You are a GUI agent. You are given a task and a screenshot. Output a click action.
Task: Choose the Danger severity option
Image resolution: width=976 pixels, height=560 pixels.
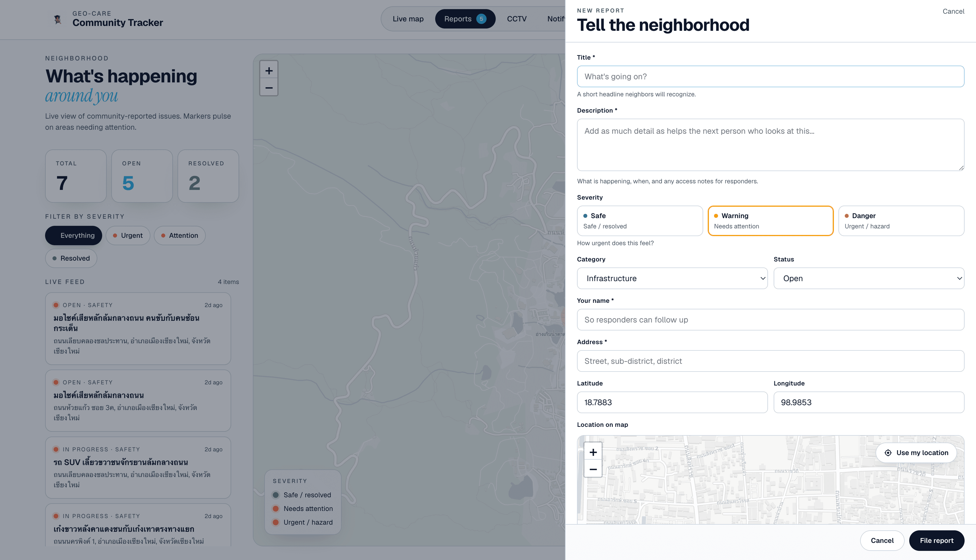click(x=901, y=221)
